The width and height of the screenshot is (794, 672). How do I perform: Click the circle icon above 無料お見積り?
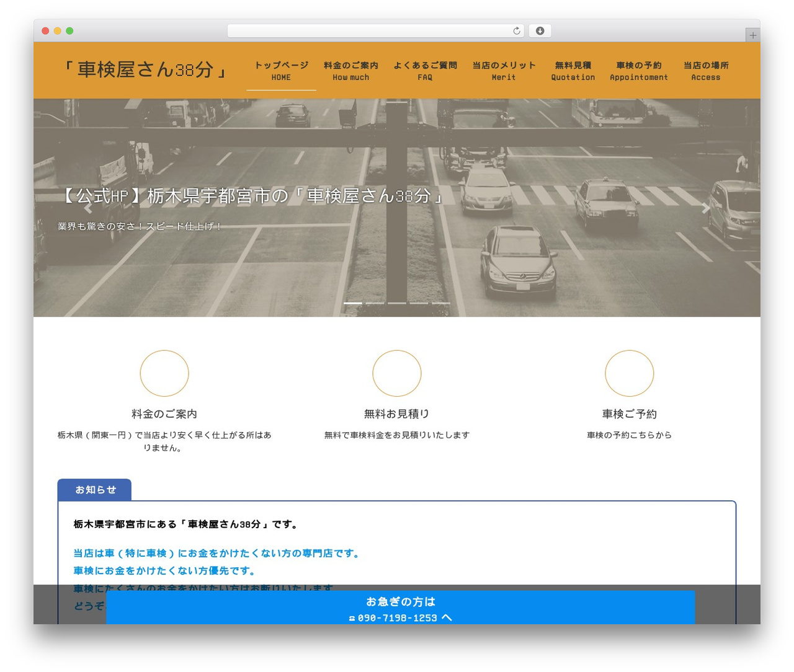[397, 373]
